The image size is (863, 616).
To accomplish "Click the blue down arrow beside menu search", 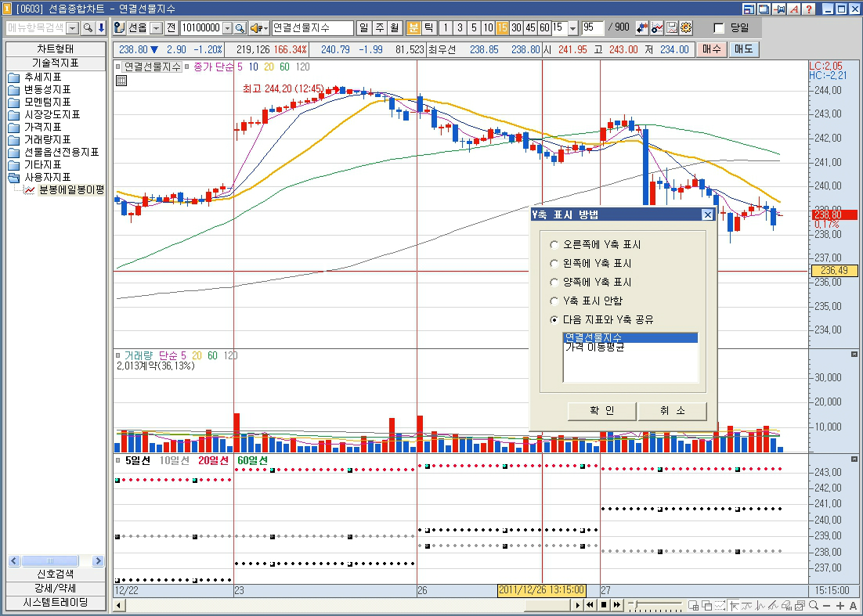I will tap(101, 28).
